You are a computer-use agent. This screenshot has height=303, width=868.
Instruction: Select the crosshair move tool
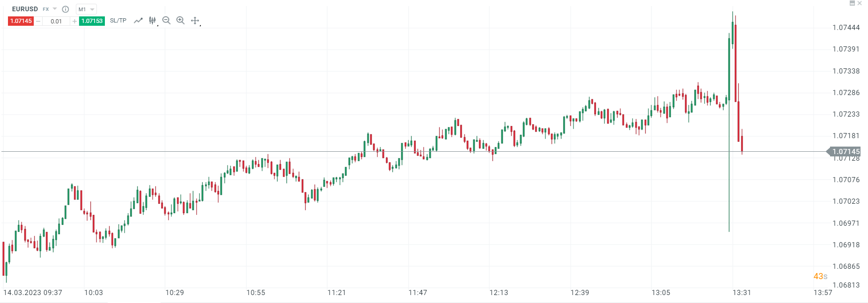point(195,21)
